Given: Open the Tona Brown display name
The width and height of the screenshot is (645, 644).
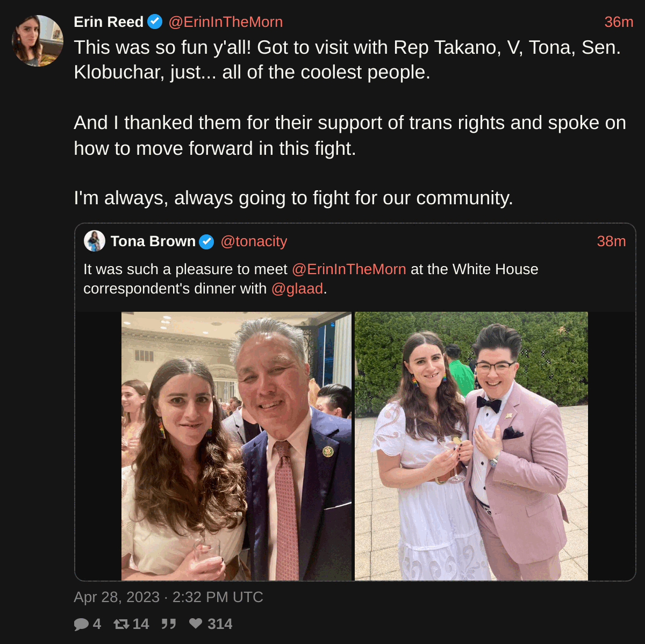Looking at the screenshot, I should 153,241.
